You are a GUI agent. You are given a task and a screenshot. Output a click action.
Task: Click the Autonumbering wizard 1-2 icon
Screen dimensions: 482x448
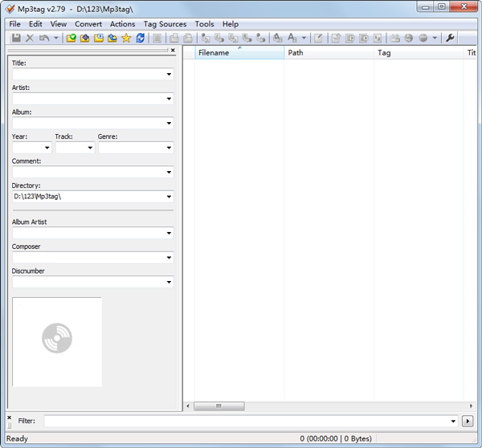378,38
